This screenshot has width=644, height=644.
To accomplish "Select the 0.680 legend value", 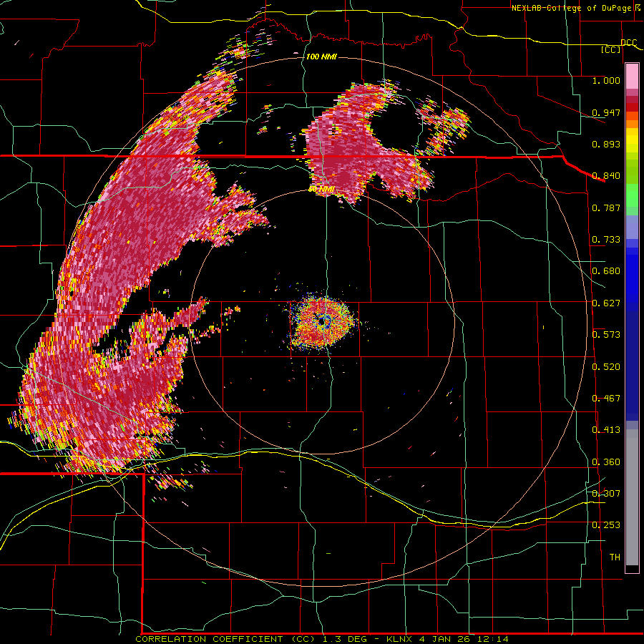I will tap(606, 271).
